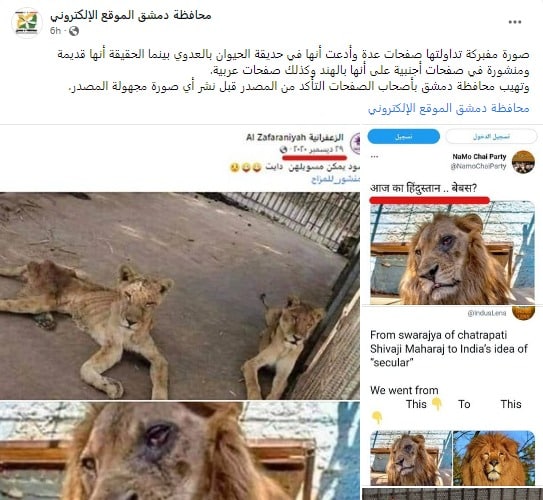
Task: Open the 6h post timestamp
Action: [x=55, y=31]
